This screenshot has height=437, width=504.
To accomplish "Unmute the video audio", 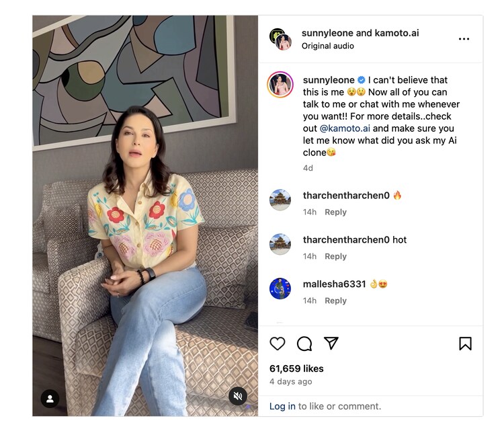I will (x=237, y=397).
